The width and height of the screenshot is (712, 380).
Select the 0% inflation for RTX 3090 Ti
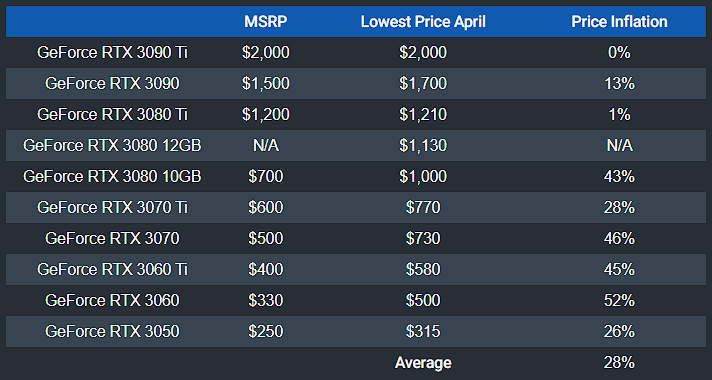(619, 53)
